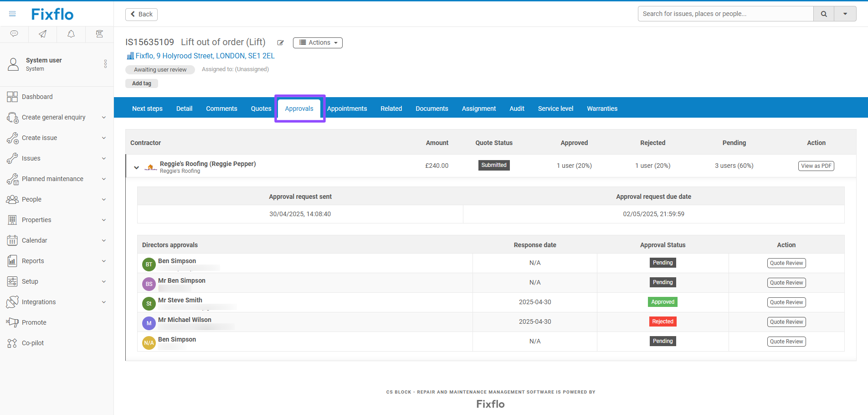Viewport: 868px width, 415px height.
Task: Open the search options dropdown arrow
Action: point(845,14)
